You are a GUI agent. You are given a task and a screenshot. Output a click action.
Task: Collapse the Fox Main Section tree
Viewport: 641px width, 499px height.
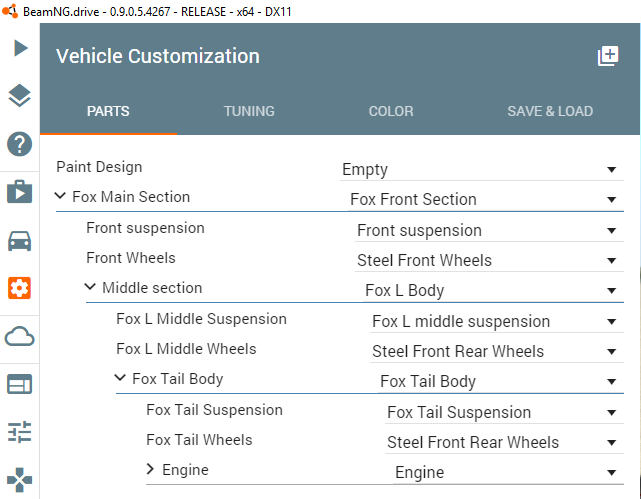(61, 197)
